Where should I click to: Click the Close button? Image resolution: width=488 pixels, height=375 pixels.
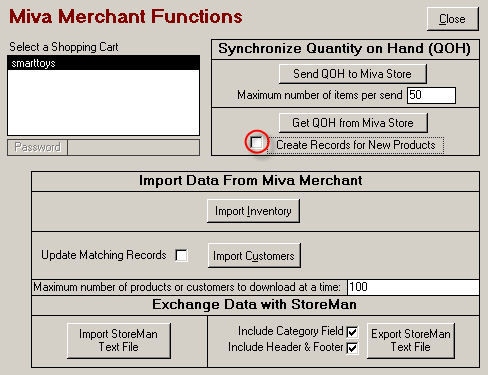point(453,19)
